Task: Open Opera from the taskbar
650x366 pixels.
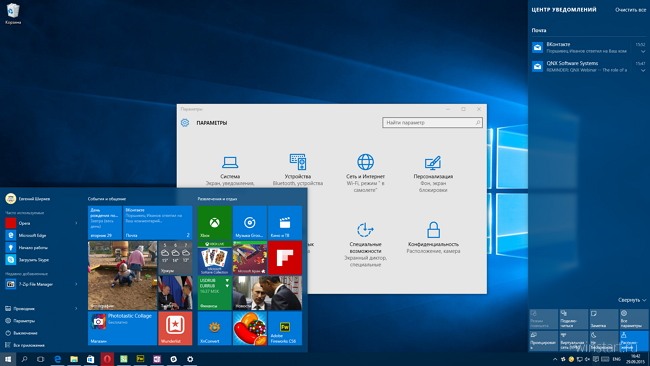Action: point(107,359)
